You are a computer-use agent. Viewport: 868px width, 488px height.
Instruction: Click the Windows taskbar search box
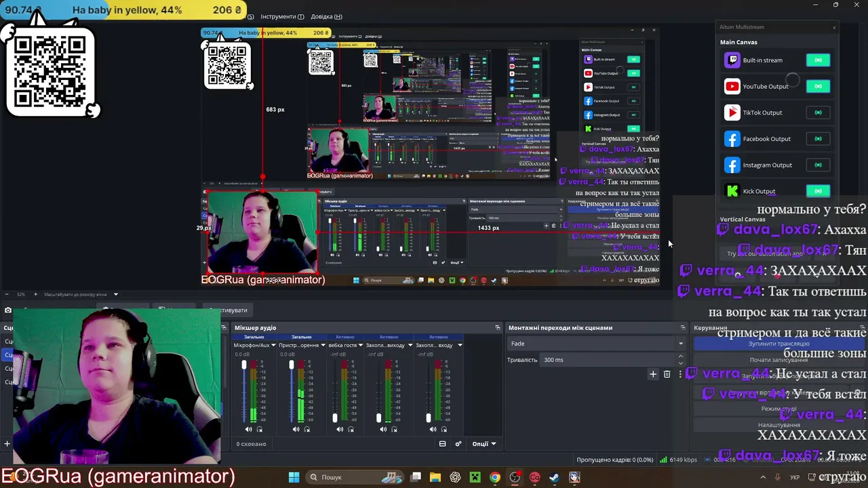click(x=355, y=477)
